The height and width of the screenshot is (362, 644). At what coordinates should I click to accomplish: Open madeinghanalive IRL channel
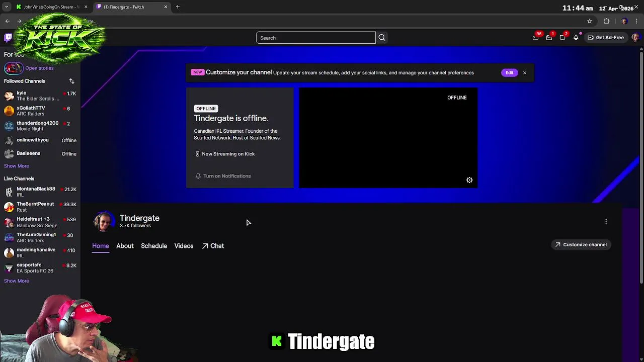[40, 252]
